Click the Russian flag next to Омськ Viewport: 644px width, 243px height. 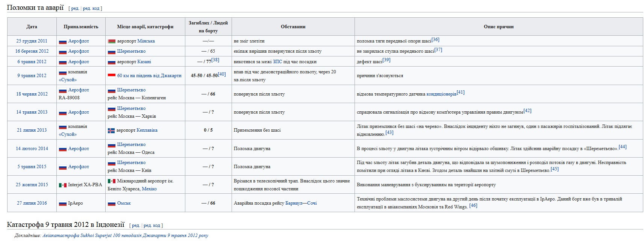[112, 204]
